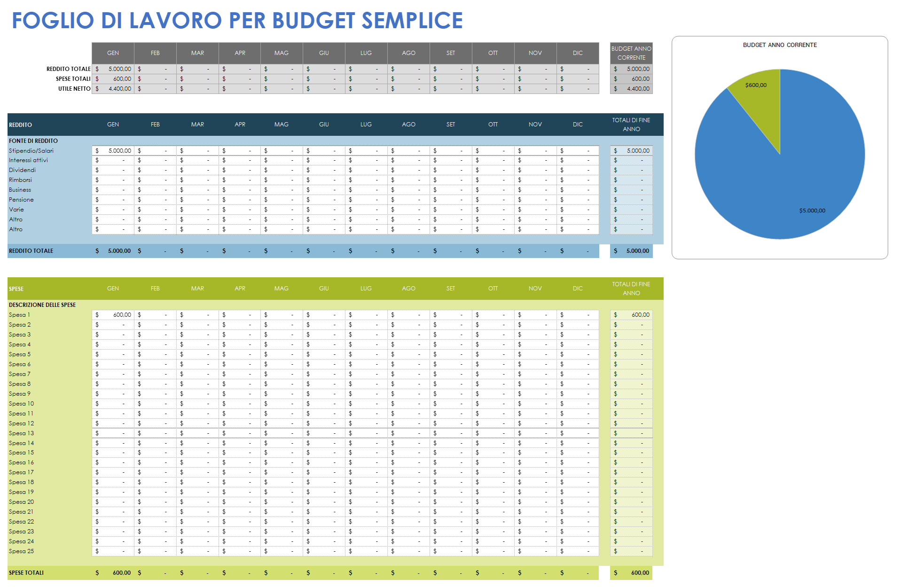This screenshot has height=587, width=924.
Task: Select the Spesa 5 row label
Action: click(20, 354)
